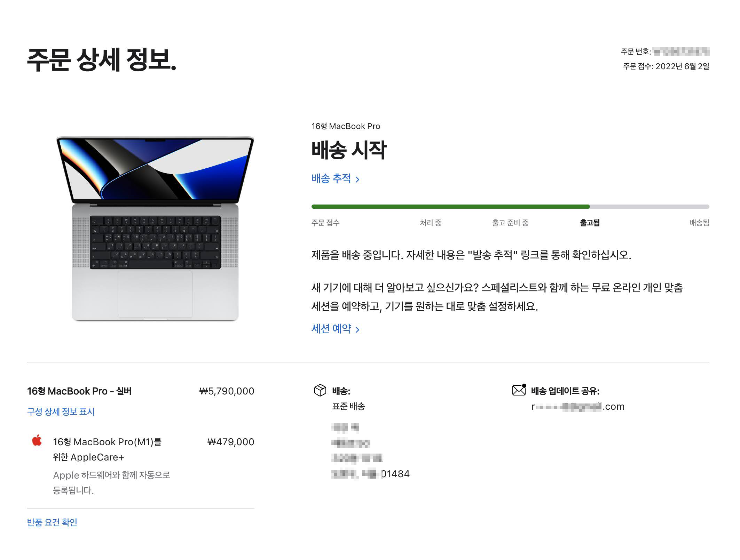Click the 16형 MacBook Pro - 실버 item title
This screenshot has height=560, width=740.
click(x=79, y=391)
